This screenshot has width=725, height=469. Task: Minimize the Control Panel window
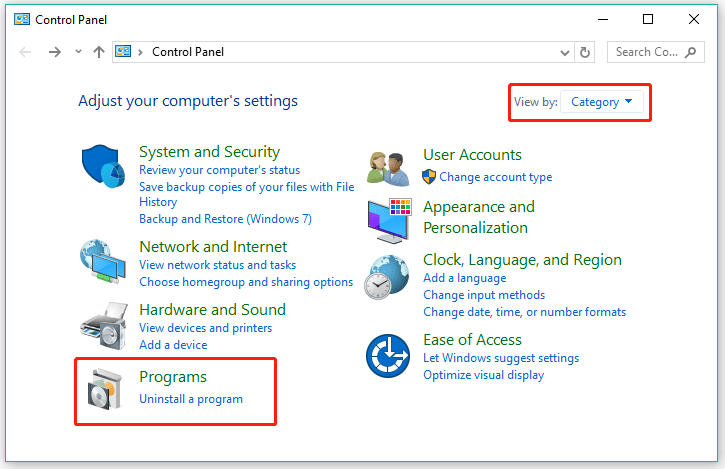click(x=602, y=19)
